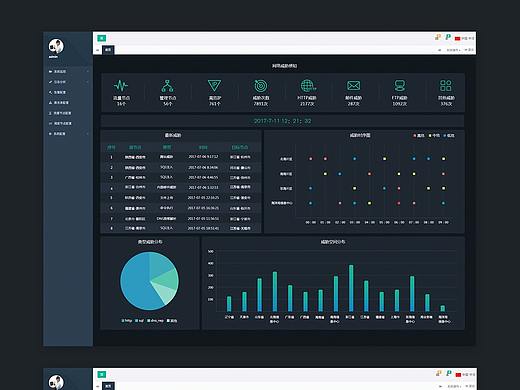Click the traffic nodes waveform icon
This screenshot has width=520, height=390.
click(121, 86)
